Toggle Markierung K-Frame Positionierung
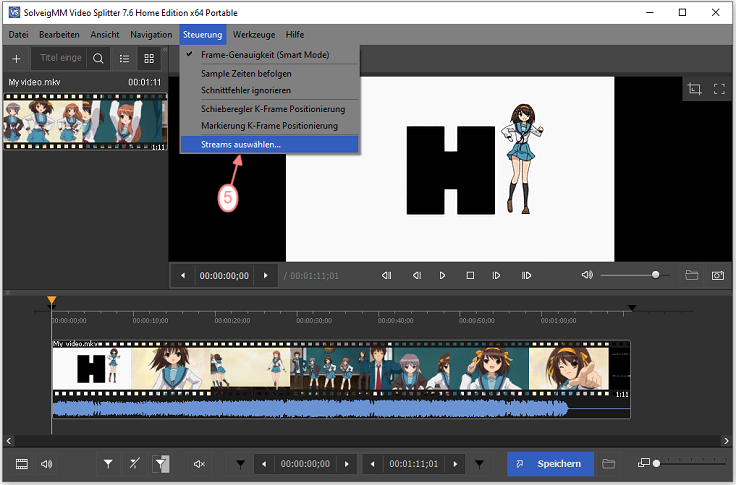This screenshot has height=485, width=736. [x=269, y=126]
